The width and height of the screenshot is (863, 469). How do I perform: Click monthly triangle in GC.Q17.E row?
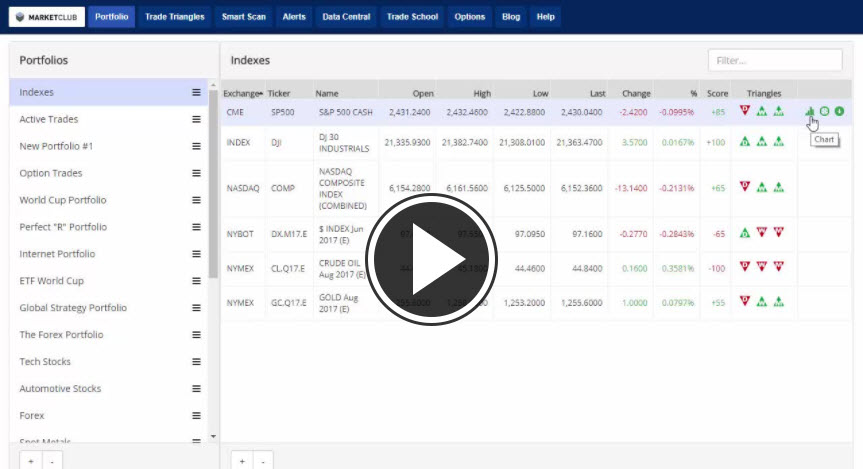778,302
